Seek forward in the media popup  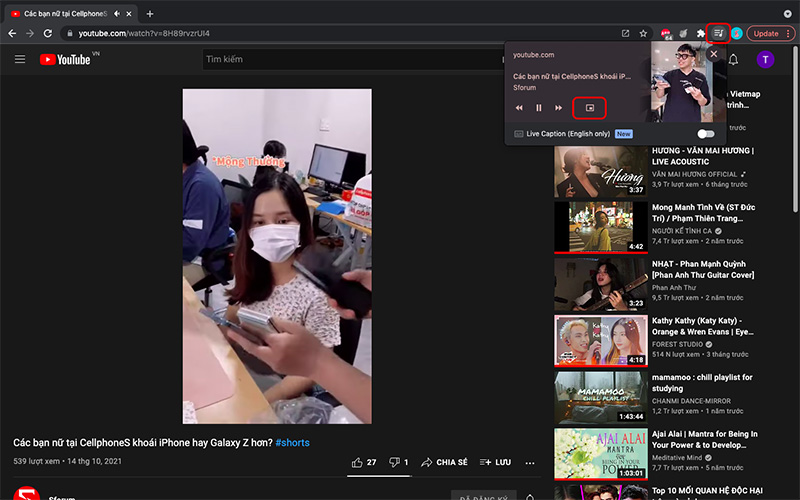pos(558,108)
